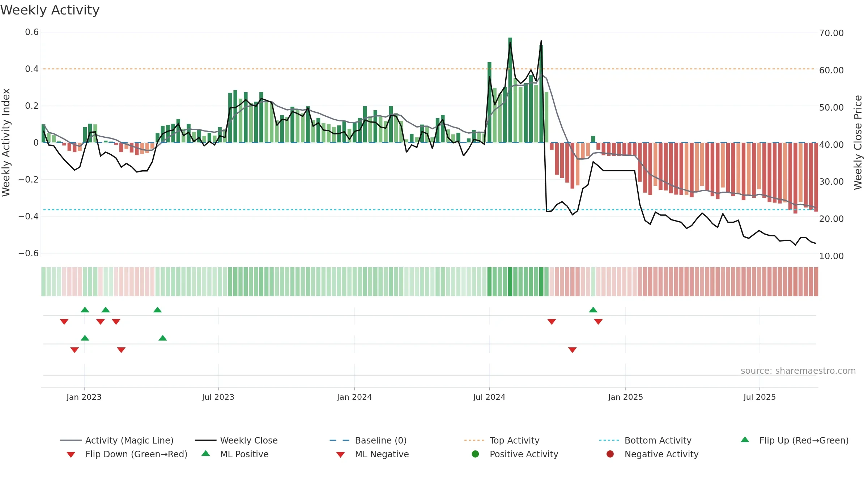
Task: Click the Activity (Magic Line) legend entry
Action: pos(117,440)
